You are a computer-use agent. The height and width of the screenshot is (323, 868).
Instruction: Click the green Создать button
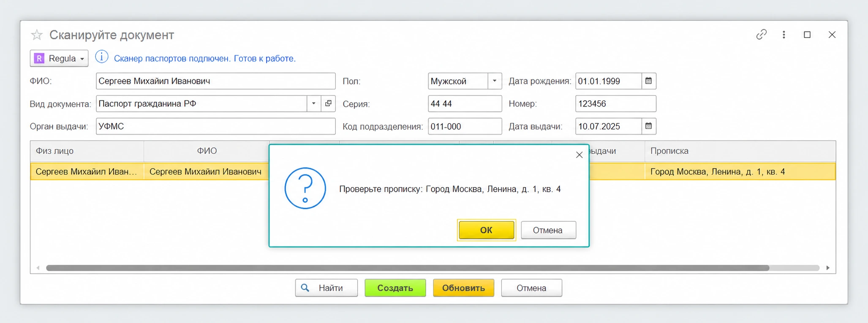pos(395,288)
